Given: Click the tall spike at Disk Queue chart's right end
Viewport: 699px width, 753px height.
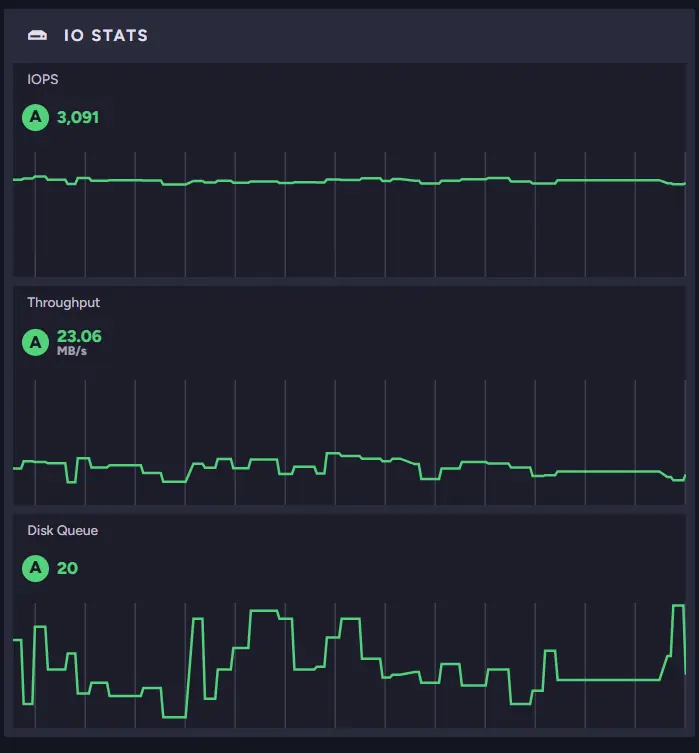Looking at the screenshot, I should 677,606.
